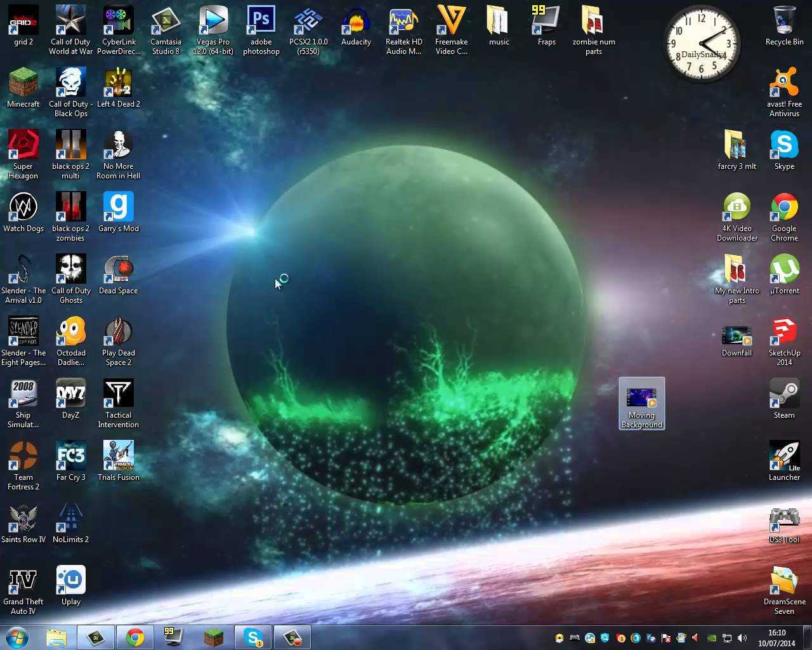Launch Call of Duty World at War
The height and width of the screenshot is (650, 812).
[x=70, y=30]
